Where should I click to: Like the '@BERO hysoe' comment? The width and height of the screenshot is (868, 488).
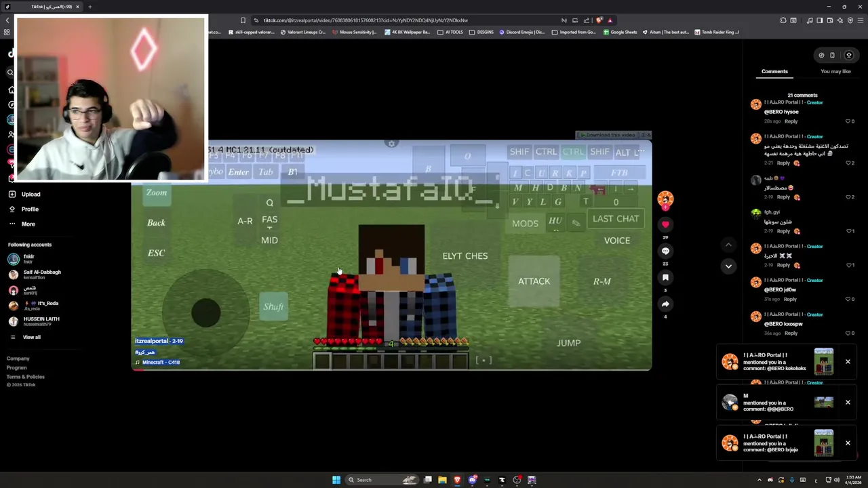click(848, 121)
